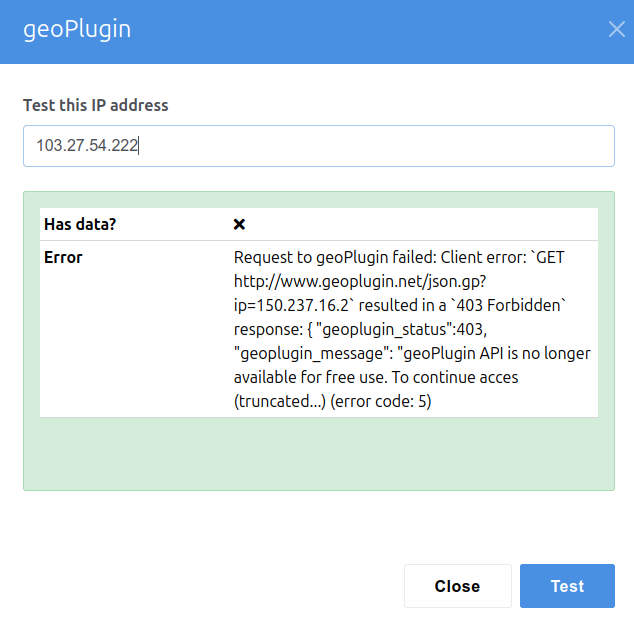
Task: Click the 'Test this IP address' label
Action: [x=96, y=105]
